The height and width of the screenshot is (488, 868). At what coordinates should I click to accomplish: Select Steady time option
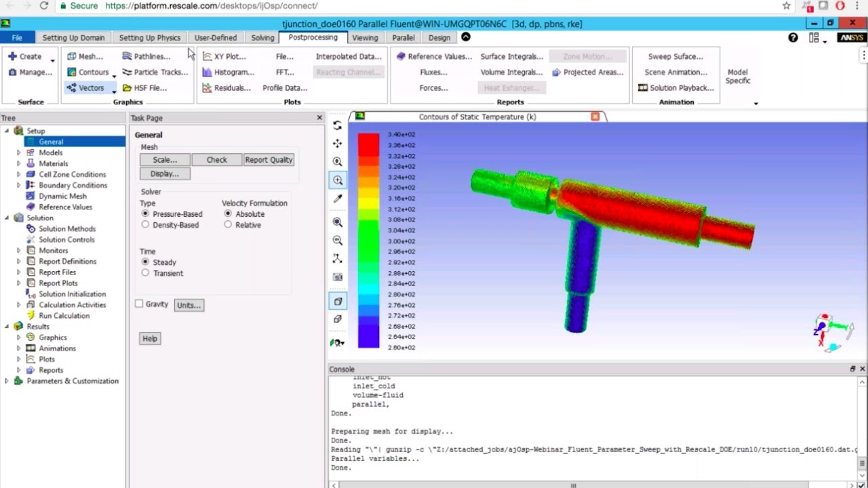click(x=145, y=262)
